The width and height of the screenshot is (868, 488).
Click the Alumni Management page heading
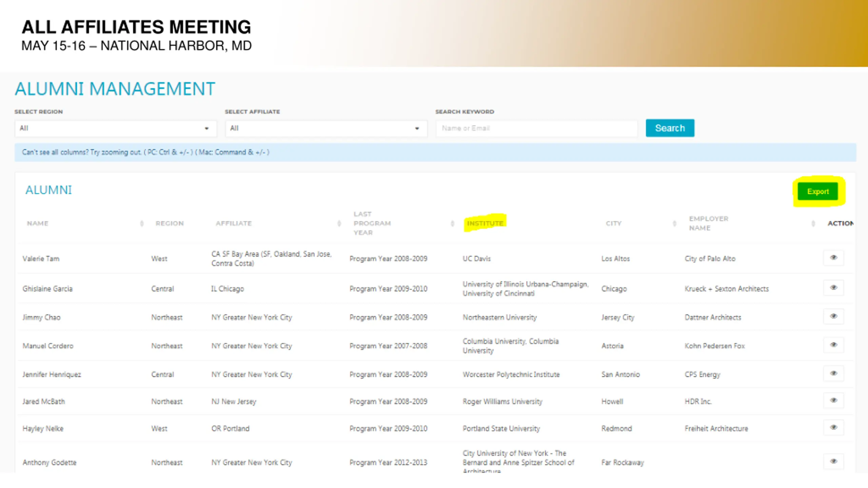pos(115,89)
